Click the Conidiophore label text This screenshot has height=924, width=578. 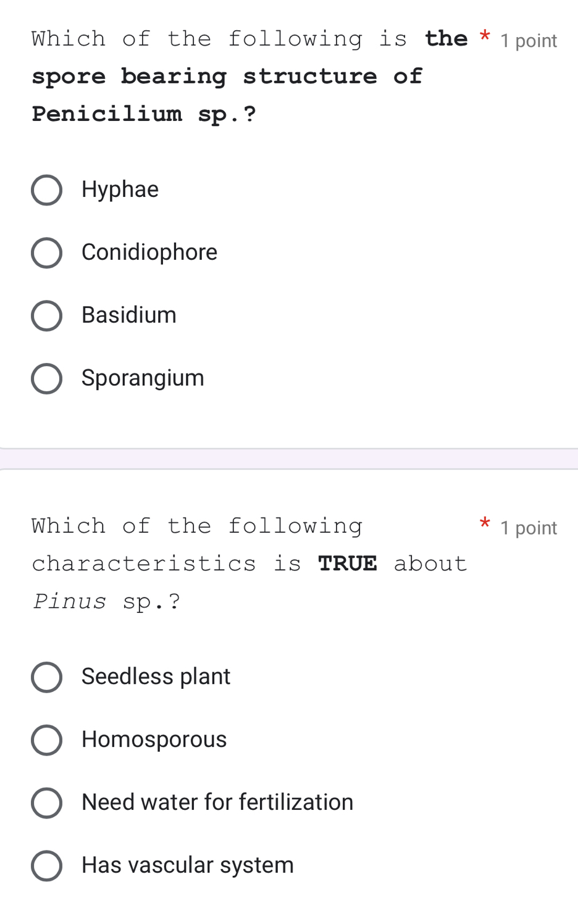(x=149, y=252)
